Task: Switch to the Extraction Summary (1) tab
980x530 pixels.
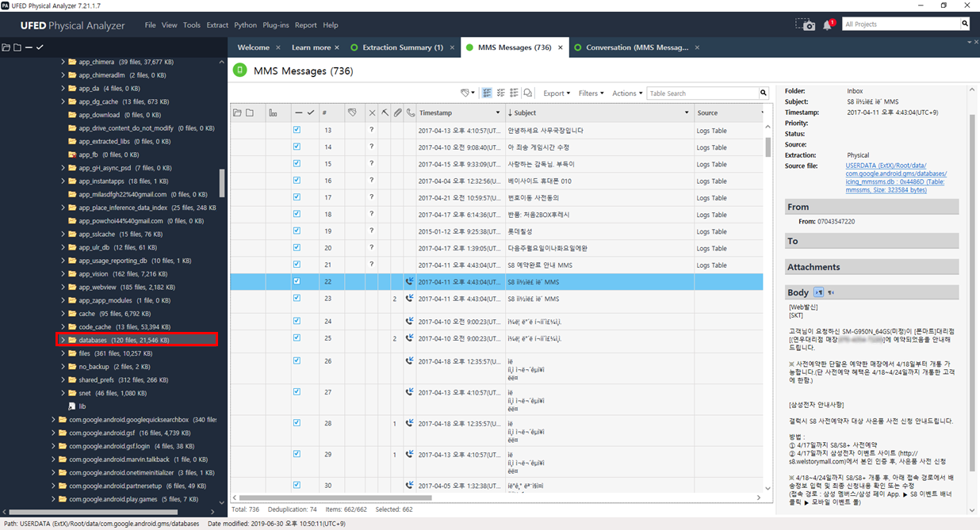Action: point(402,48)
